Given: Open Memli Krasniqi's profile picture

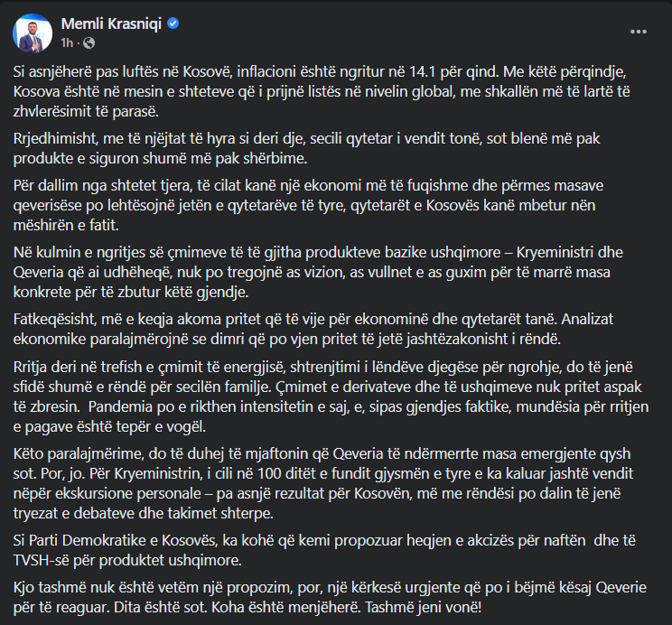Looking at the screenshot, I should pyautogui.click(x=33, y=33).
